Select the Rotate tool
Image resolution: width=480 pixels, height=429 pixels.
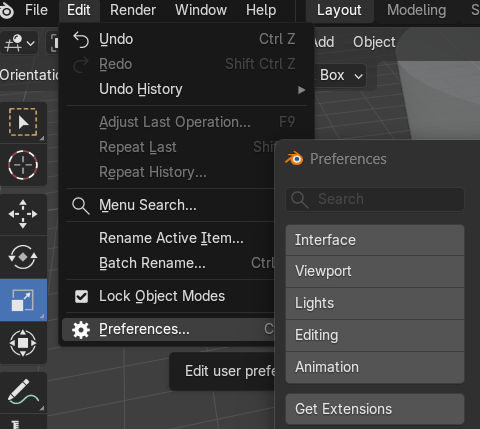[23, 257]
